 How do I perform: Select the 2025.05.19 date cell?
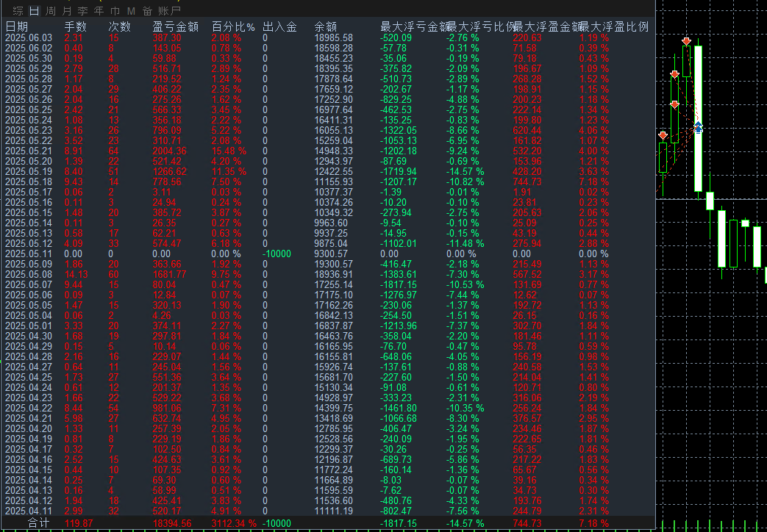pyautogui.click(x=29, y=172)
